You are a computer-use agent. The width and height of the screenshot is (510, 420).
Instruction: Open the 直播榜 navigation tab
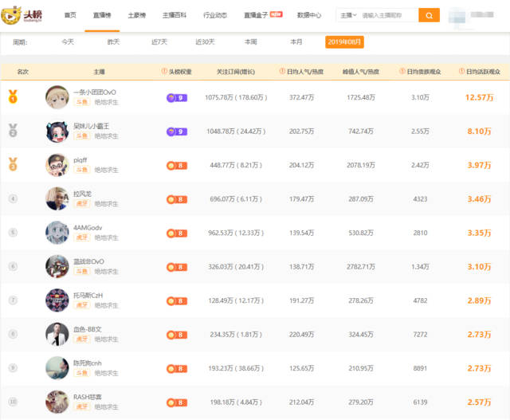click(102, 15)
